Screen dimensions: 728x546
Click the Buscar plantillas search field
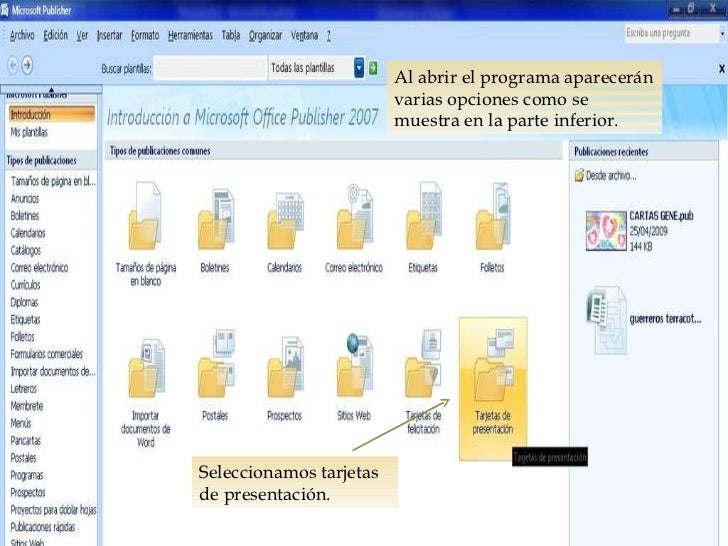tap(210, 68)
